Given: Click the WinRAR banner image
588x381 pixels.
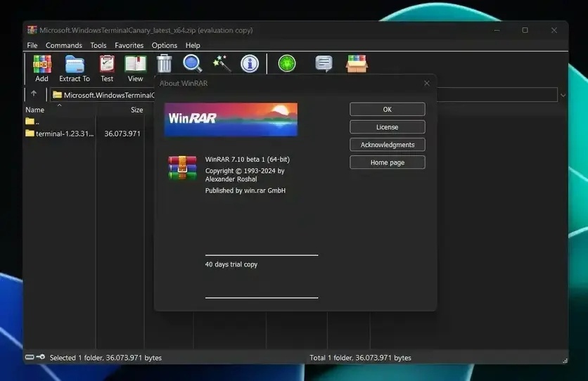Looking at the screenshot, I should pyautogui.click(x=231, y=120).
